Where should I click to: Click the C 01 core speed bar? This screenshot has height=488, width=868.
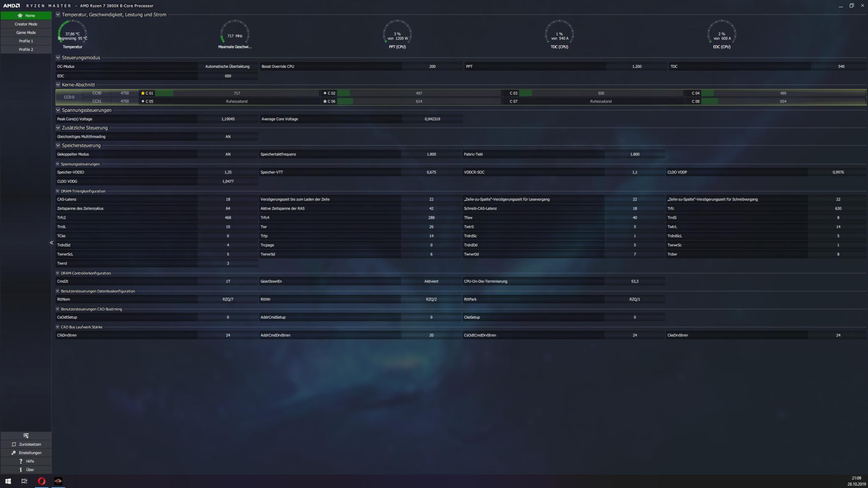coord(236,93)
